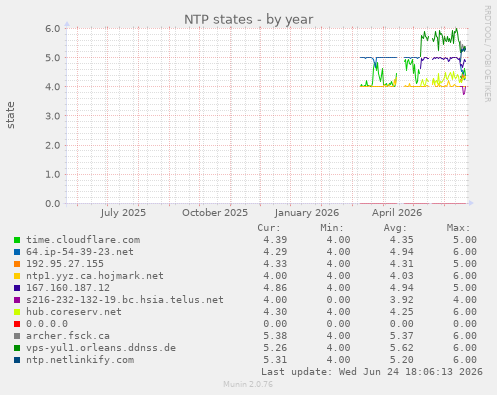This screenshot has height=395, width=497.
Task: Click the 1.0 y-axis tick label
Action: click(x=53, y=174)
